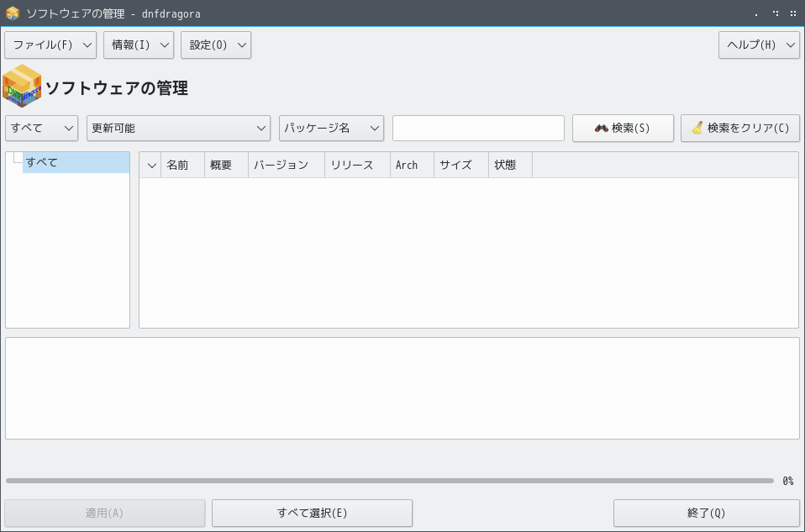Select the すべて item in group tree
Screen dimensions: 805x532
click(x=76, y=162)
